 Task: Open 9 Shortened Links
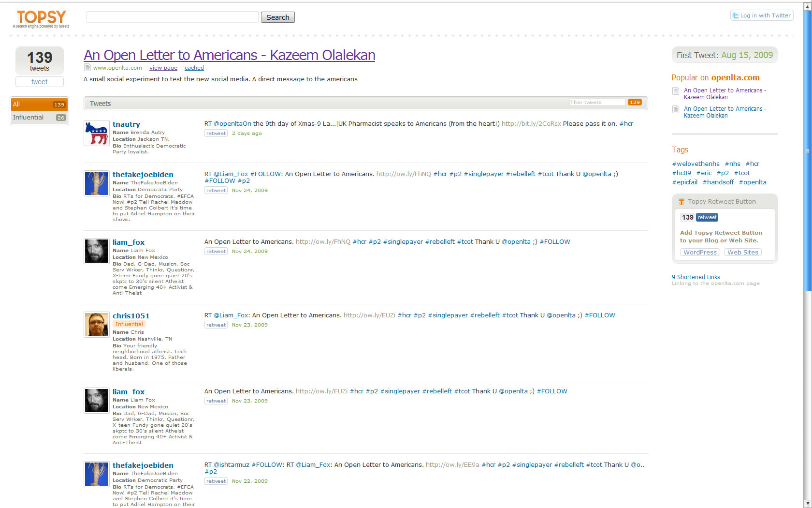696,277
